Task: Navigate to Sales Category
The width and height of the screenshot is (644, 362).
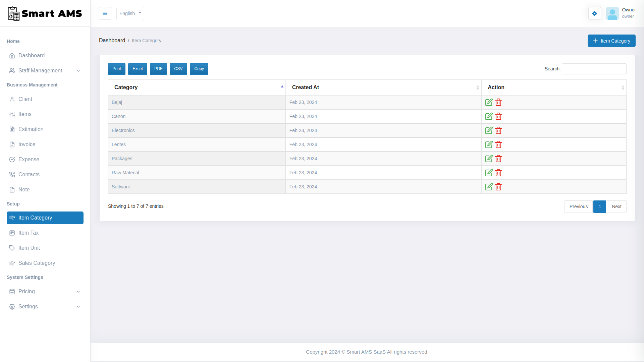Action: pyautogui.click(x=37, y=263)
